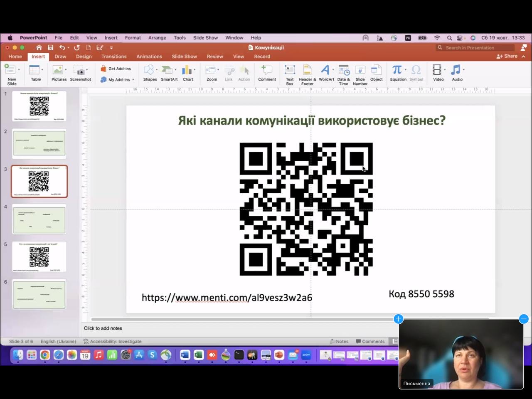The image size is (532, 399).
Task: Click the Share button
Action: point(507,56)
